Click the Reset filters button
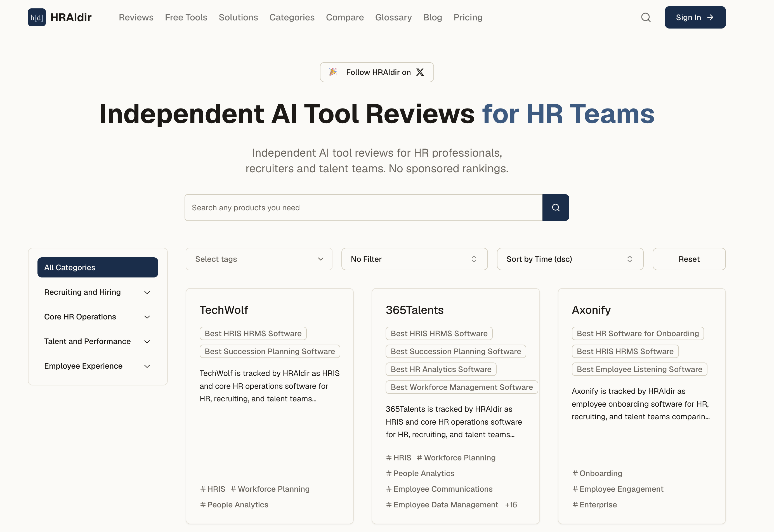The height and width of the screenshot is (532, 774). point(689,259)
